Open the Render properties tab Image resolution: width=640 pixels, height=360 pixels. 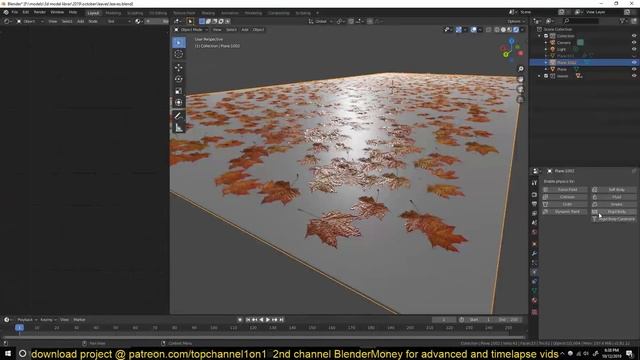tap(534, 194)
